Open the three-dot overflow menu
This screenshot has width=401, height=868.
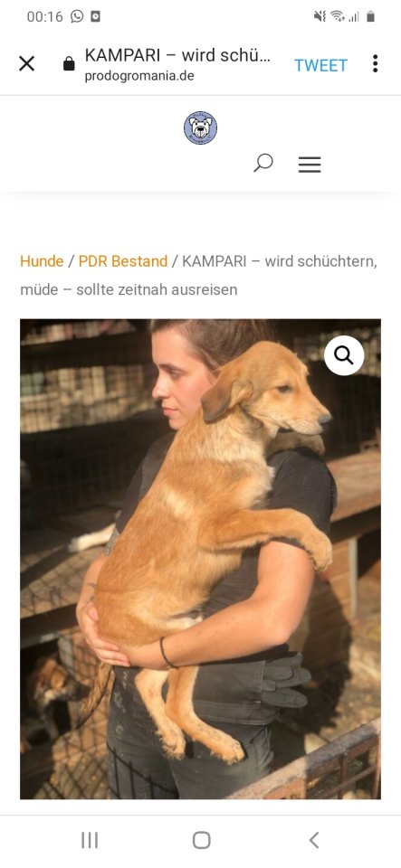(x=375, y=63)
